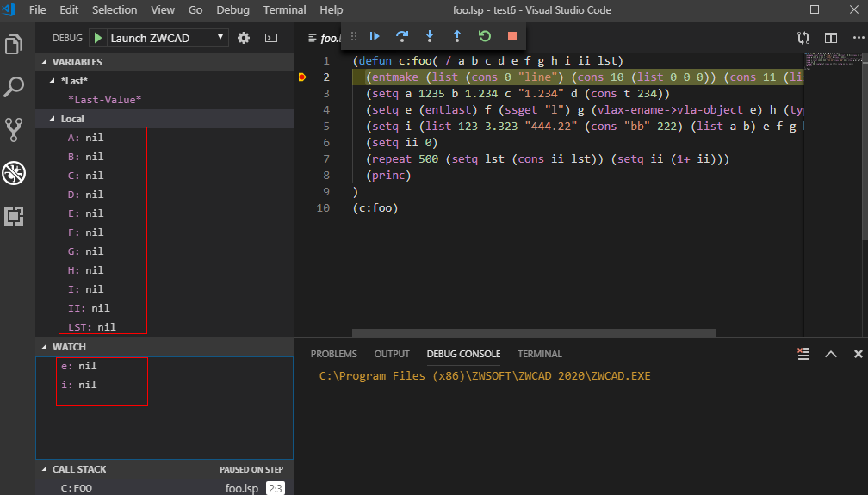Open the Help menu
Viewport: 868px width, 495px height.
331,10
